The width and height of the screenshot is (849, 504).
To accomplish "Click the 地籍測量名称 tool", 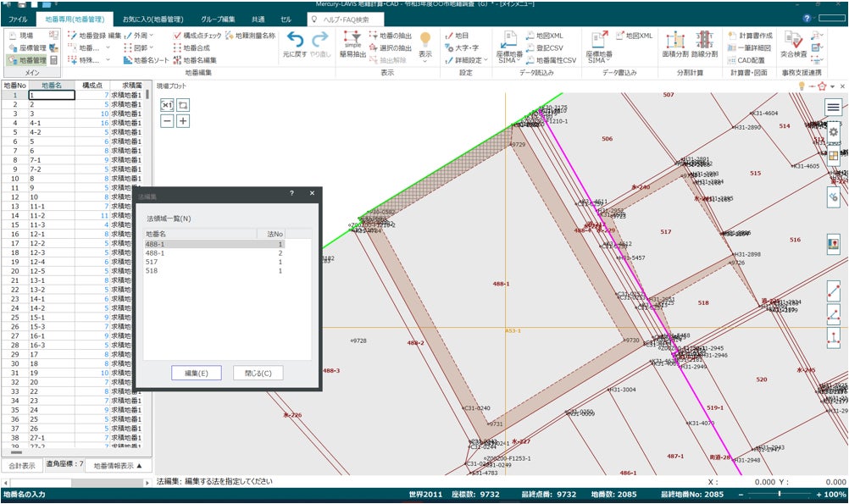I will [250, 36].
